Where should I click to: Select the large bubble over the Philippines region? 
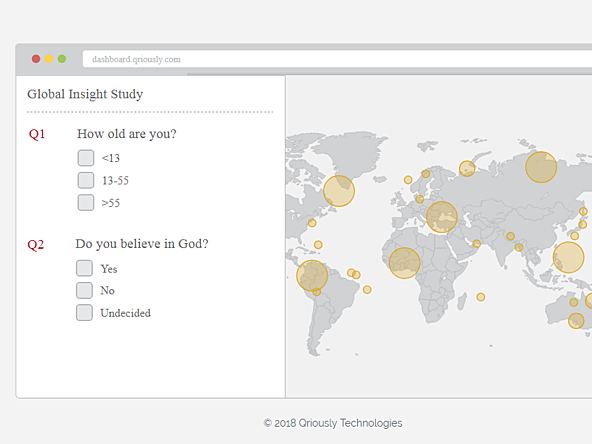click(568, 257)
